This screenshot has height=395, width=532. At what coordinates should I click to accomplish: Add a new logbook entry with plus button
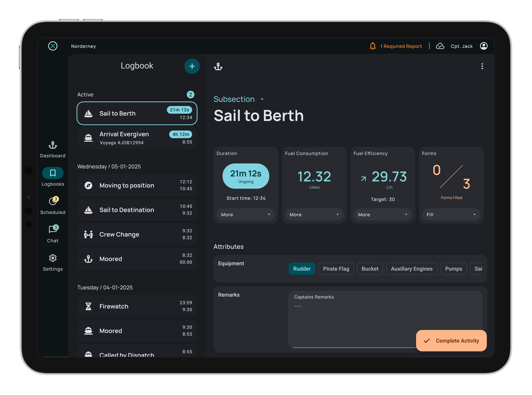[x=192, y=66]
